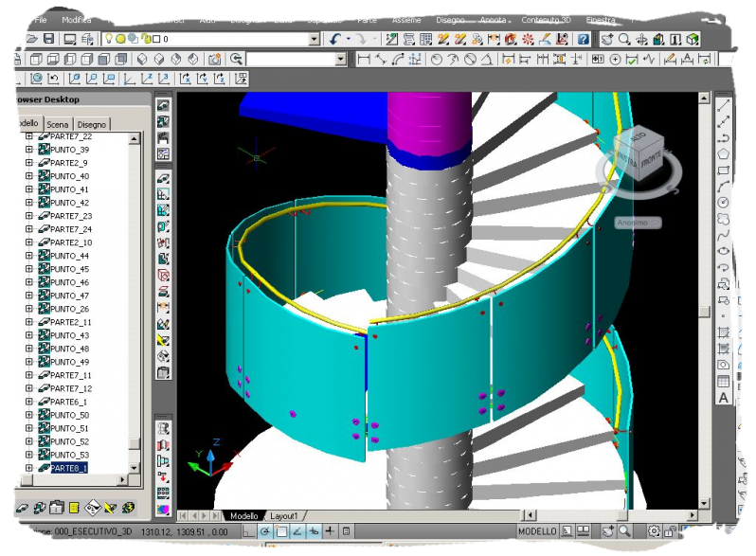Click the Browser Desktop vertical scrollbar
The height and width of the screenshot is (556, 756).
(x=135, y=284)
